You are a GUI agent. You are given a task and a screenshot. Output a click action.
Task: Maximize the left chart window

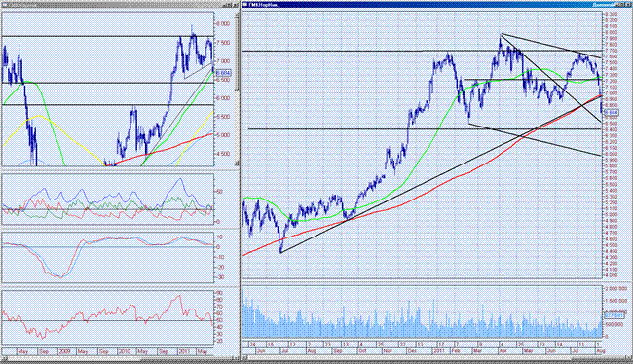point(229,5)
